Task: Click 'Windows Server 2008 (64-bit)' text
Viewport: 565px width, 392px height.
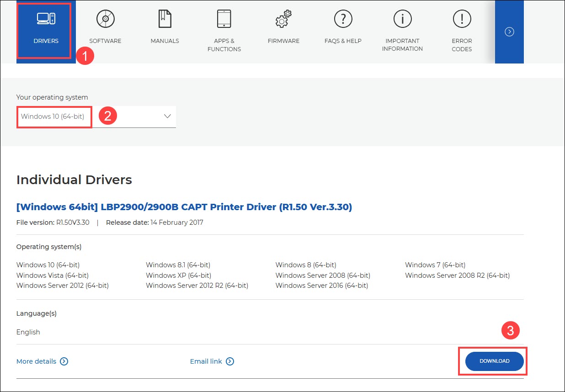Action: point(323,275)
